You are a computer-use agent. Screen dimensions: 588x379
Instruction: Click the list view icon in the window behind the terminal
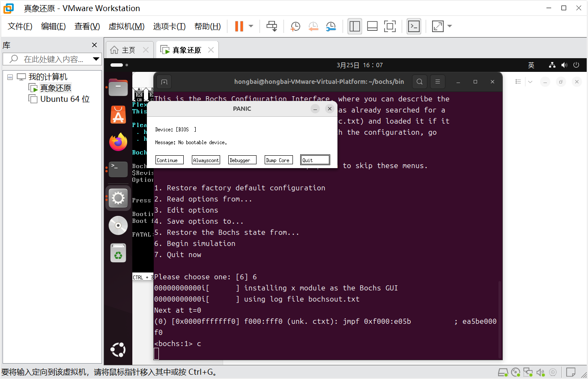518,82
